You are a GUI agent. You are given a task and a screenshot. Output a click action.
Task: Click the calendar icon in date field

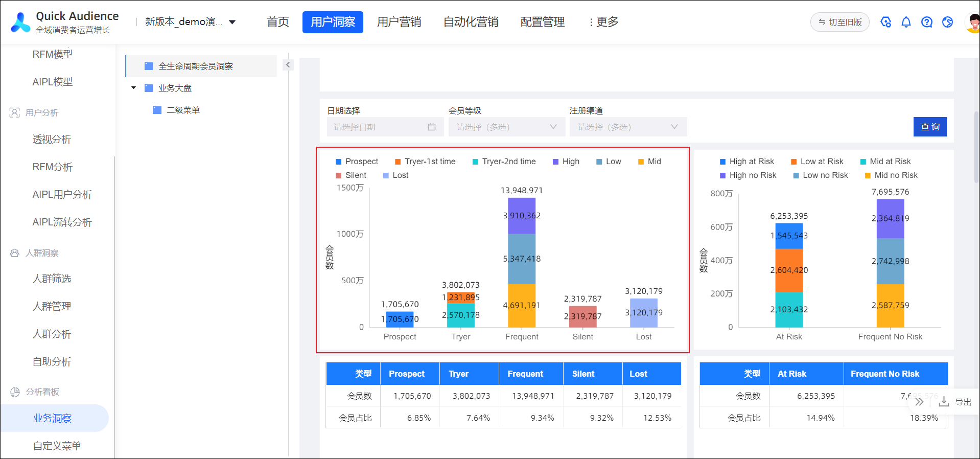pyautogui.click(x=432, y=127)
